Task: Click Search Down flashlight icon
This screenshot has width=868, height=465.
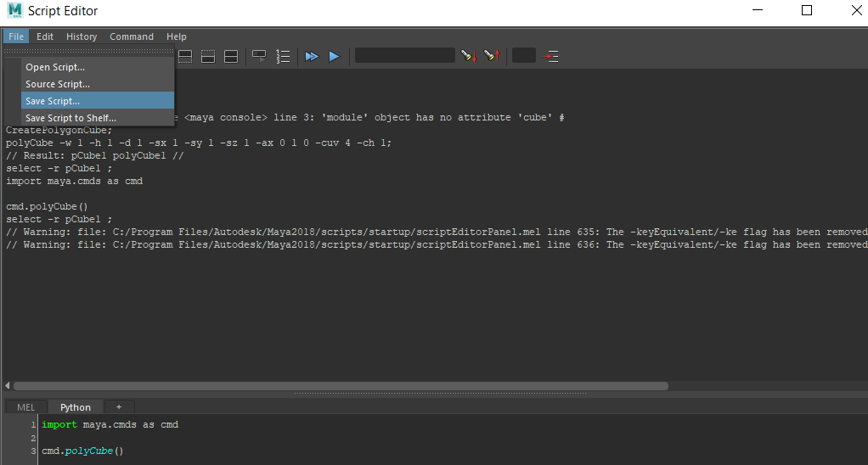Action: click(469, 56)
